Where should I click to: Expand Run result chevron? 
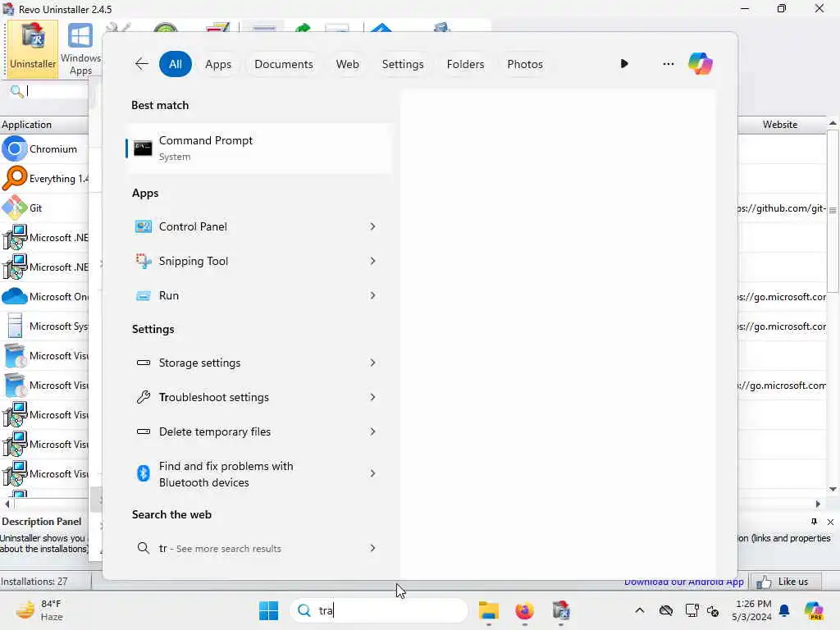[x=372, y=295]
